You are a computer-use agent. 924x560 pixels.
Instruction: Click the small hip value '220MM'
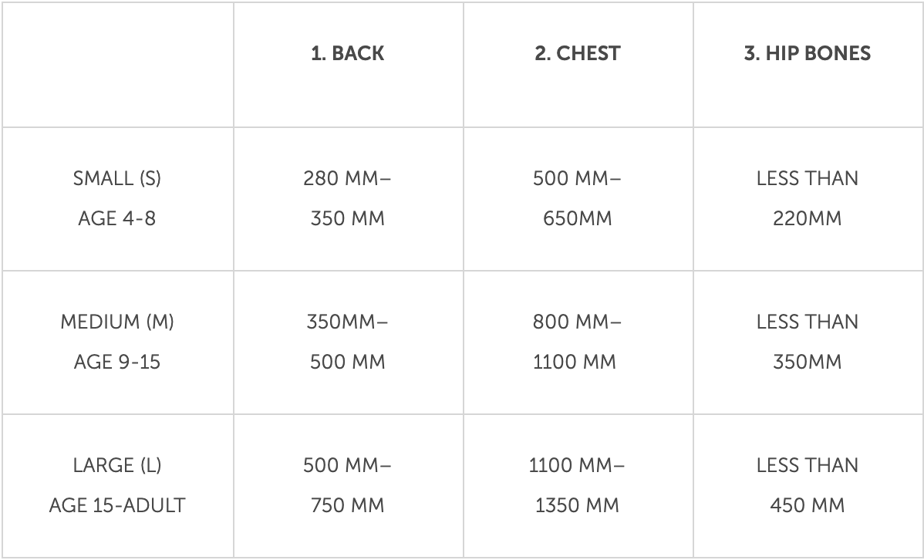coord(808,218)
